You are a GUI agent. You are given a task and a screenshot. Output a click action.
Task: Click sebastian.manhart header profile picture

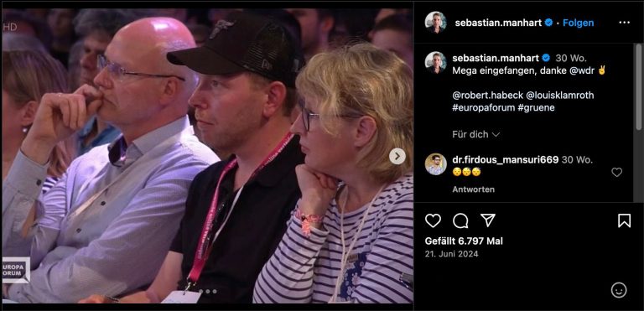(435, 22)
